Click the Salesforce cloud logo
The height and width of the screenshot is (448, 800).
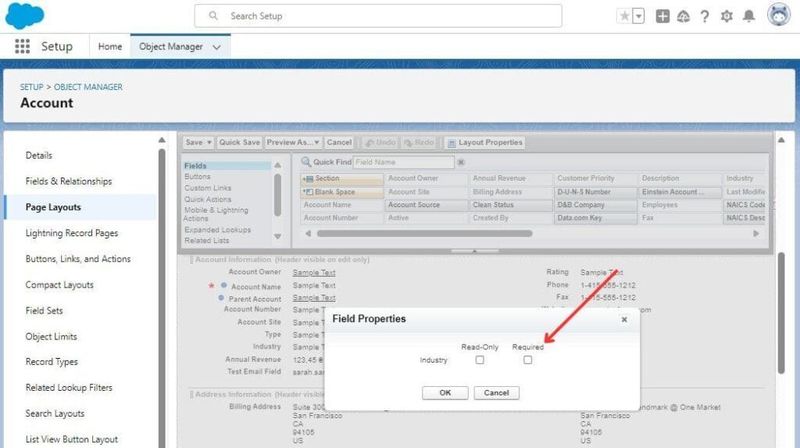24,15
